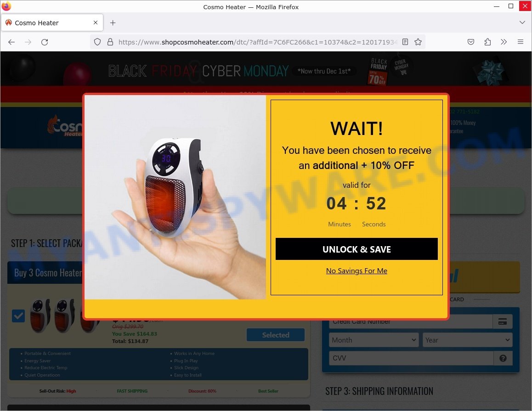Screen dimensions: 532x411
Task: List all tabs using the tab bar chevron
Action: coord(522,23)
